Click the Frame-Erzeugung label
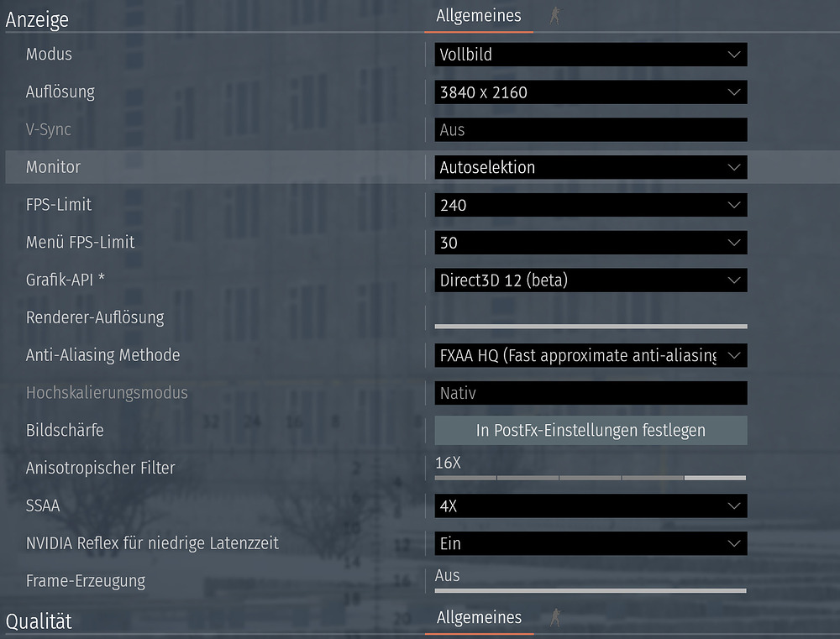Screen dimensions: 840x639 pyautogui.click(x=85, y=581)
